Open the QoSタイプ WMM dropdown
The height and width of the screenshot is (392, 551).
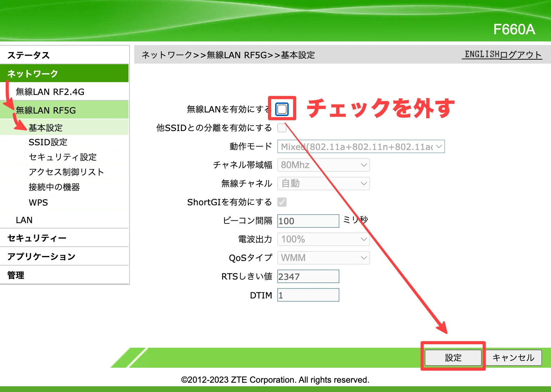click(323, 258)
